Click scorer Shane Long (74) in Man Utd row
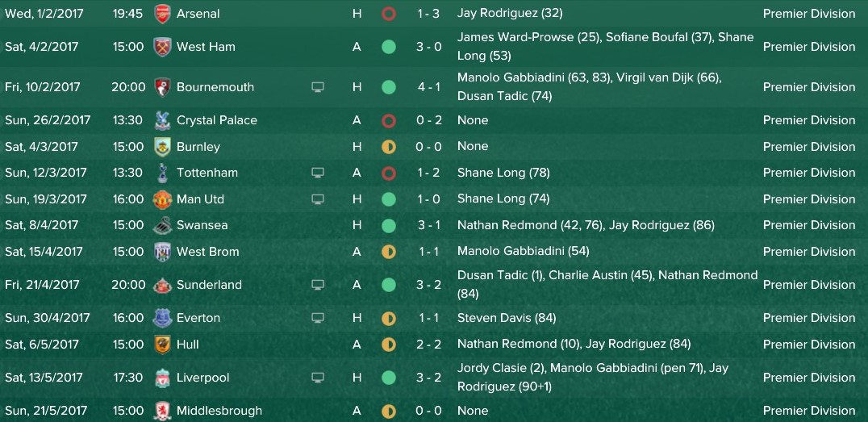This screenshot has height=422, width=868. coord(503,198)
